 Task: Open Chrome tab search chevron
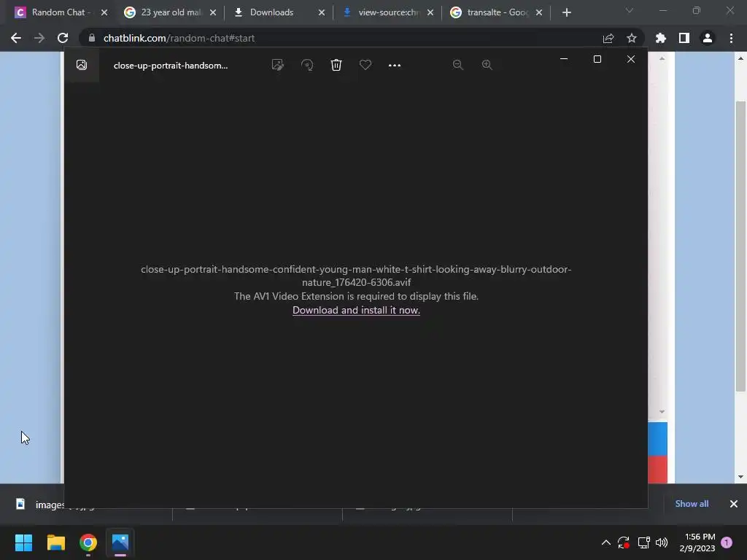[x=630, y=10]
